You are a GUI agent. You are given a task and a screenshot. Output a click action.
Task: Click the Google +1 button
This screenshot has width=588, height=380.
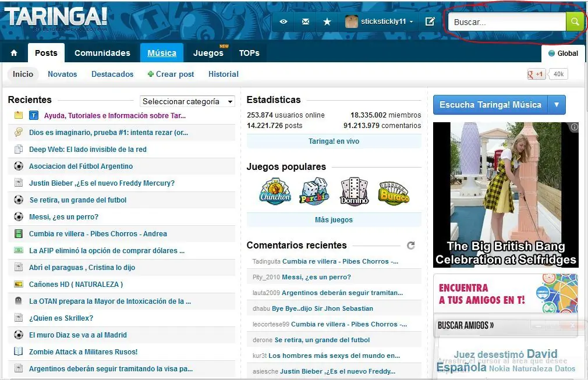click(x=536, y=74)
